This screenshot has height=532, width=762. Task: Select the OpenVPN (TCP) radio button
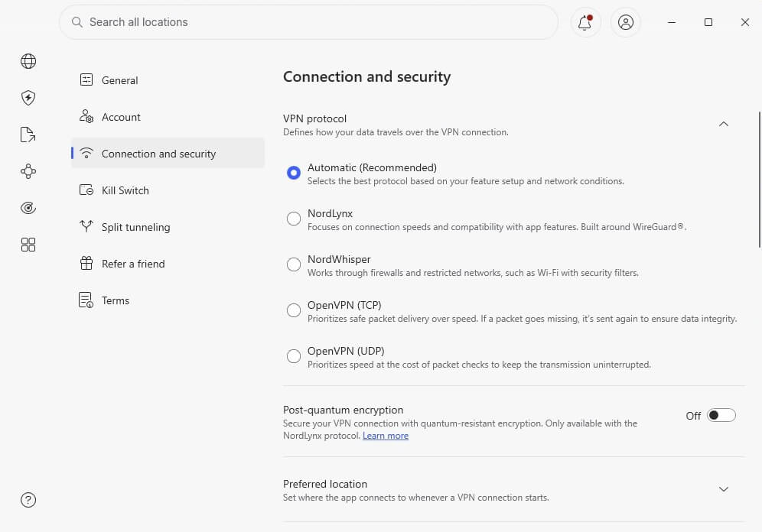(x=294, y=310)
